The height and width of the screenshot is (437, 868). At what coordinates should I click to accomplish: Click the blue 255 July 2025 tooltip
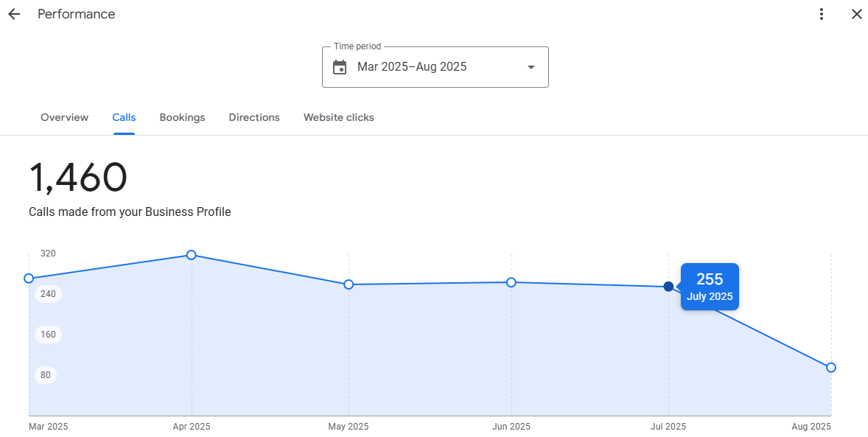(x=710, y=287)
